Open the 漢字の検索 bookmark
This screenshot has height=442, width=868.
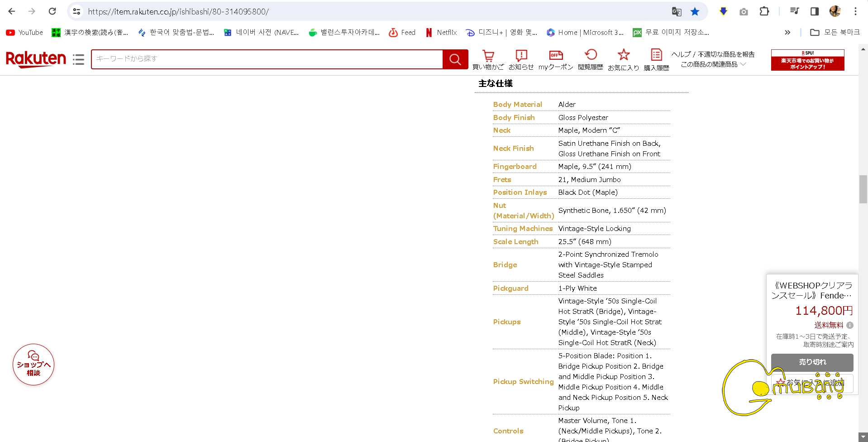90,33
